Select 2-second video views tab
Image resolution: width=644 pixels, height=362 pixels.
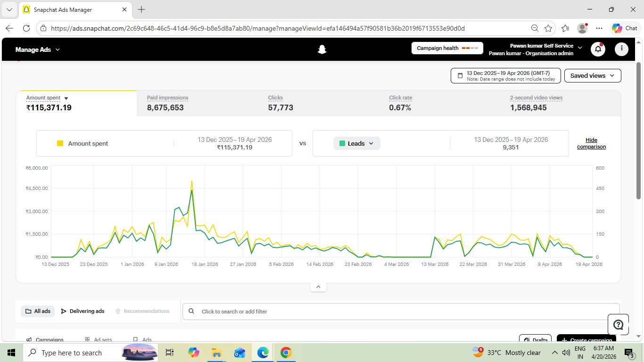click(560, 103)
